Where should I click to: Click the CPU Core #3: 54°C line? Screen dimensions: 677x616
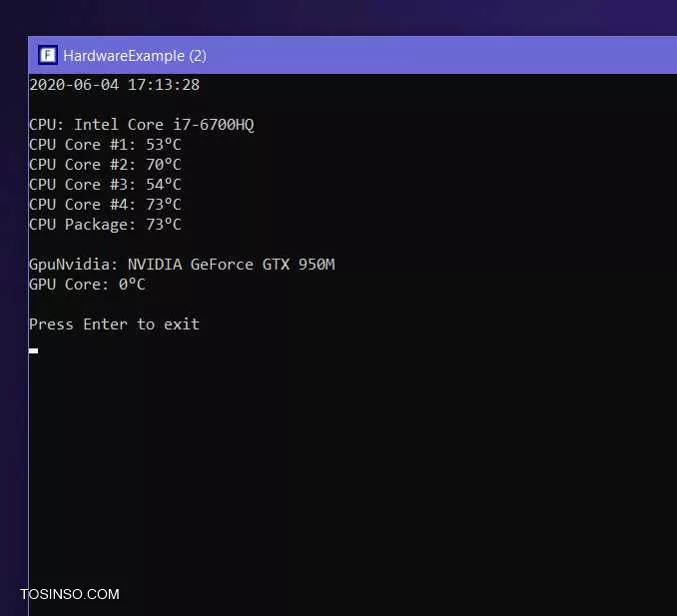point(106,185)
